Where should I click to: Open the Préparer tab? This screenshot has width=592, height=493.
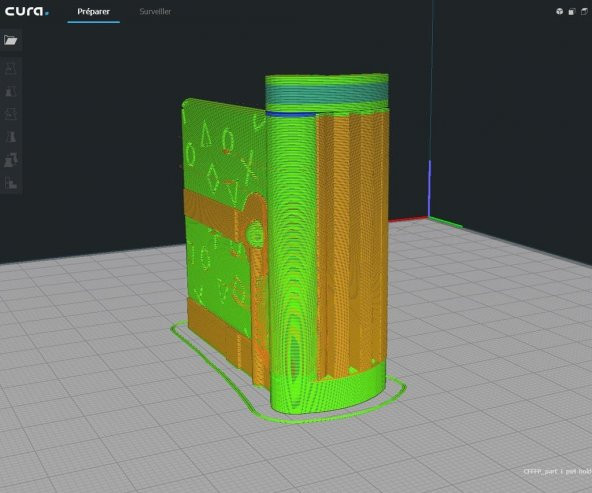pyautogui.click(x=94, y=12)
